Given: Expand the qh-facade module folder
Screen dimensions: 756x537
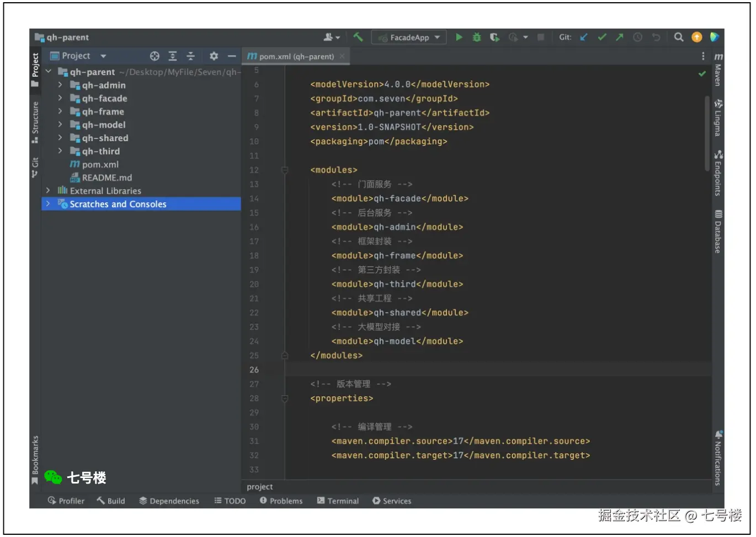Looking at the screenshot, I should 60,98.
